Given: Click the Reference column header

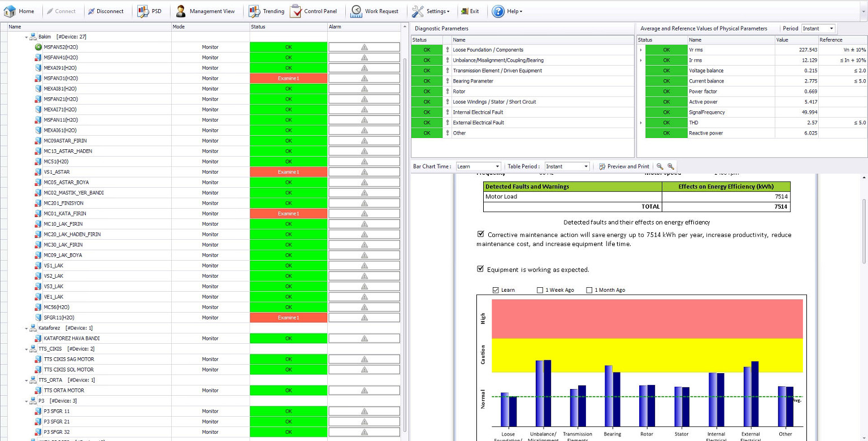Looking at the screenshot, I should tap(843, 40).
